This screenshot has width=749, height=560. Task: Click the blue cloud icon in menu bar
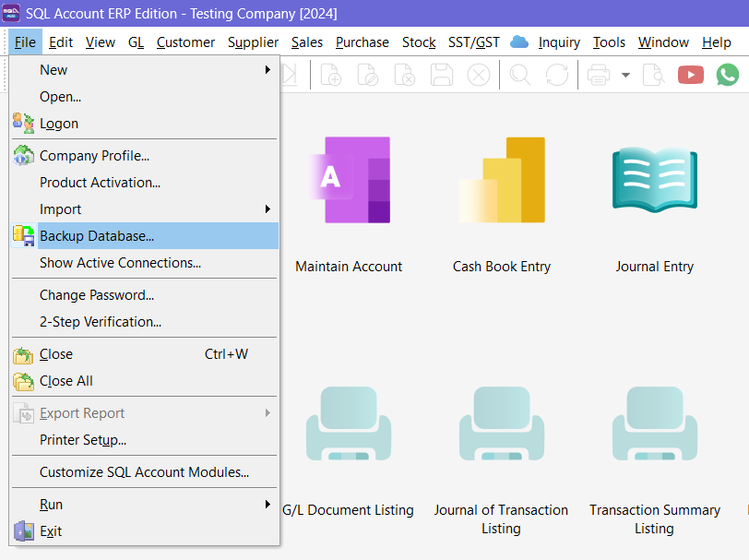[x=519, y=42]
